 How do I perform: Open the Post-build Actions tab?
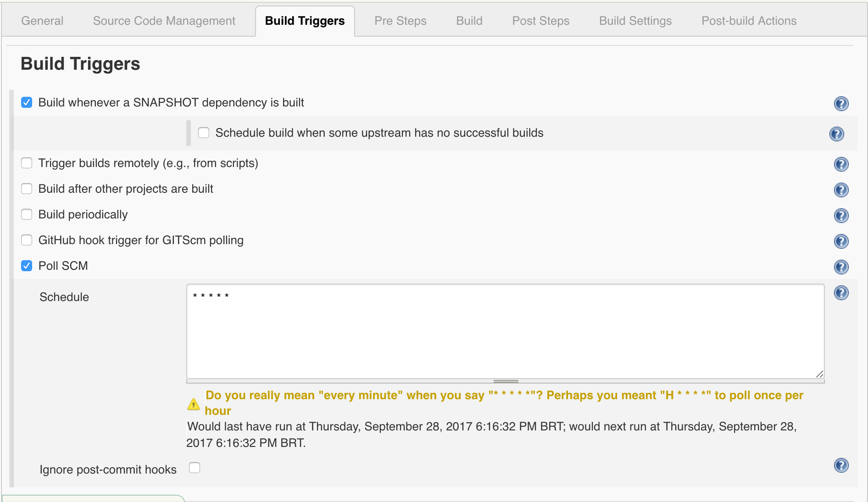click(x=749, y=21)
